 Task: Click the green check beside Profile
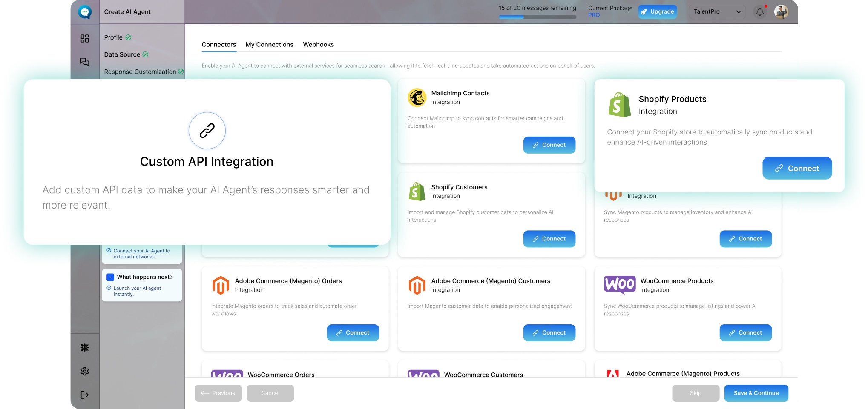[128, 37]
